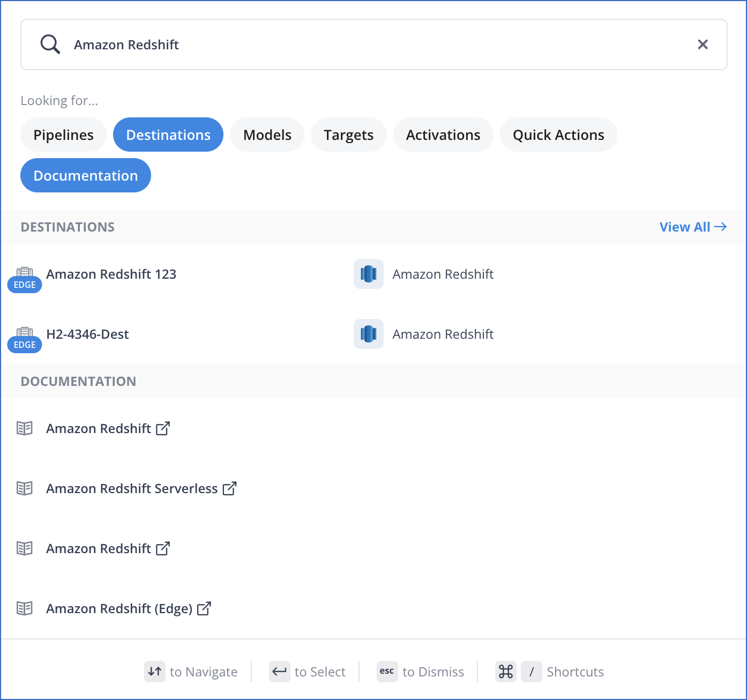Click book icon beside Amazon Redshift Serverless

pyautogui.click(x=25, y=488)
